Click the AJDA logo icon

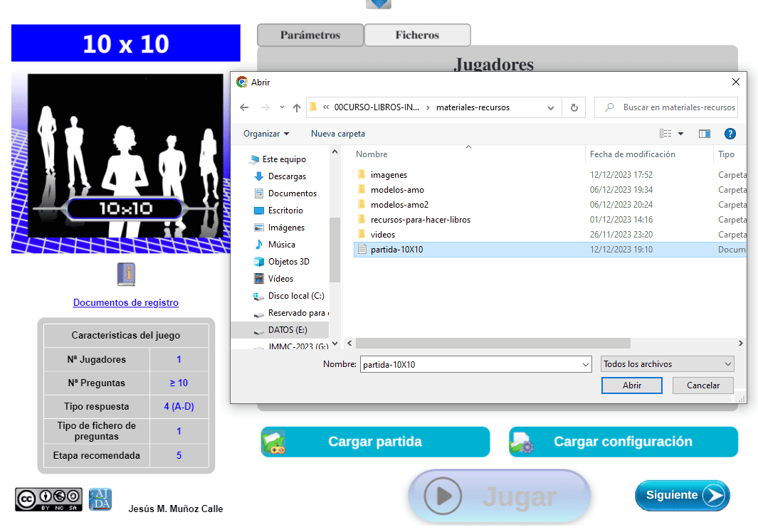[x=100, y=499]
